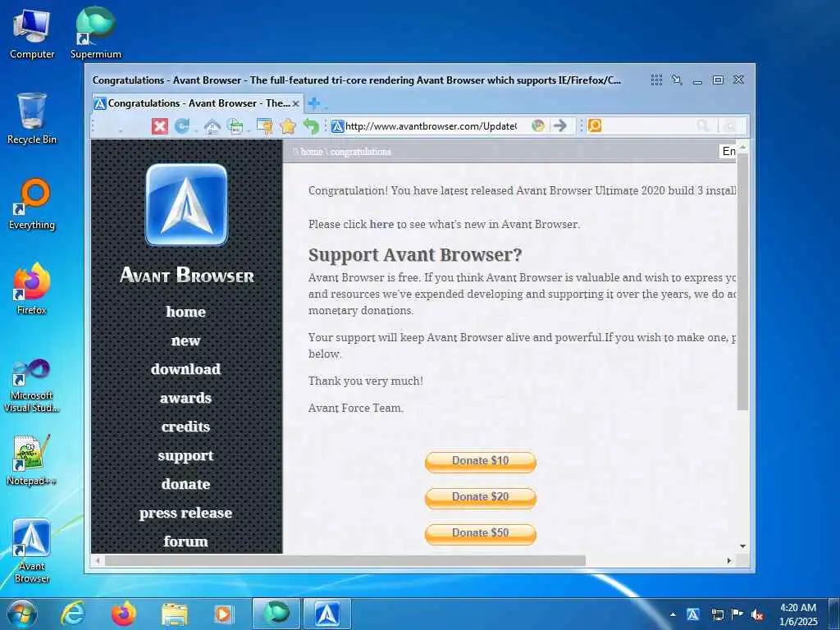Click the rendering engine switch icon in address bar
This screenshot has width=840, height=630.
pos(538,126)
